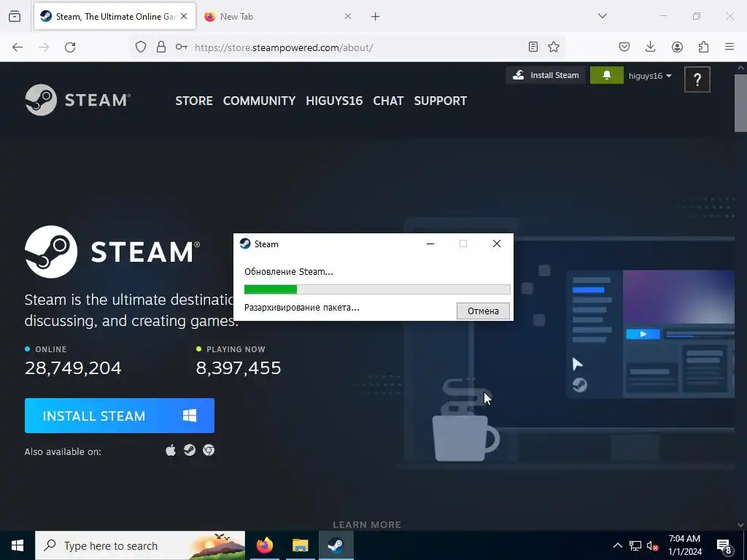The width and height of the screenshot is (747, 560).
Task: Close the Steam browser tab
Action: coord(184,16)
